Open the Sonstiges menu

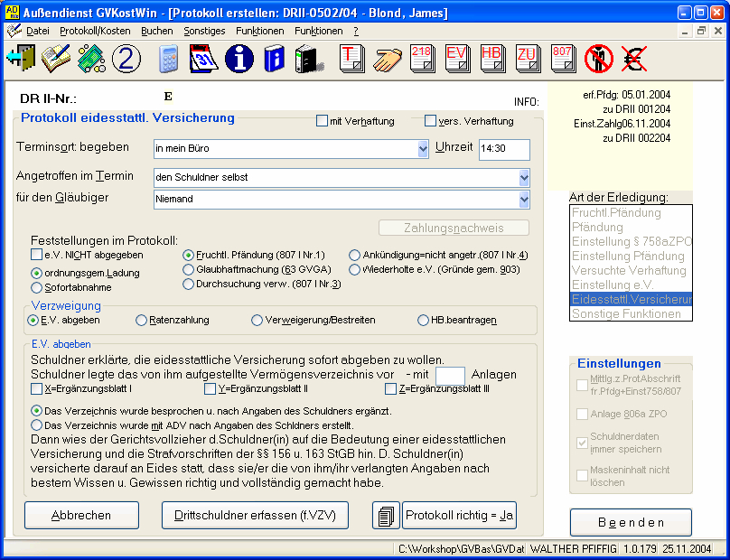[204, 31]
